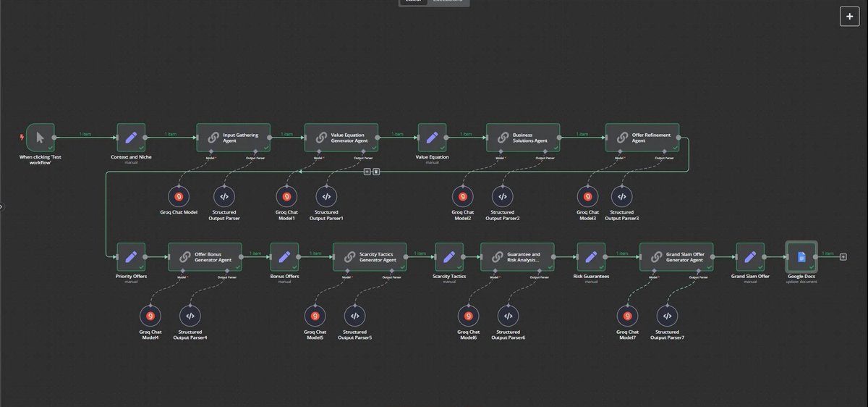Open the Priority Offers edit node

point(131,256)
